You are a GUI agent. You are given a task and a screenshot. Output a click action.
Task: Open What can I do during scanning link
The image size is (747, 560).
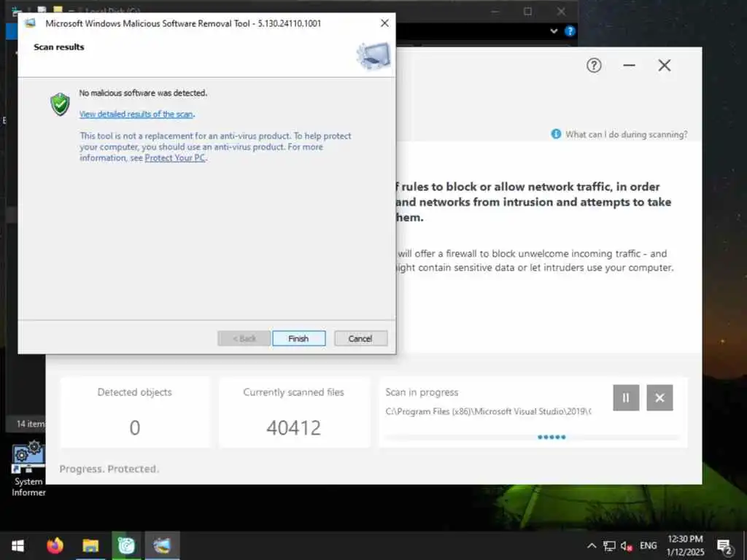(x=626, y=134)
